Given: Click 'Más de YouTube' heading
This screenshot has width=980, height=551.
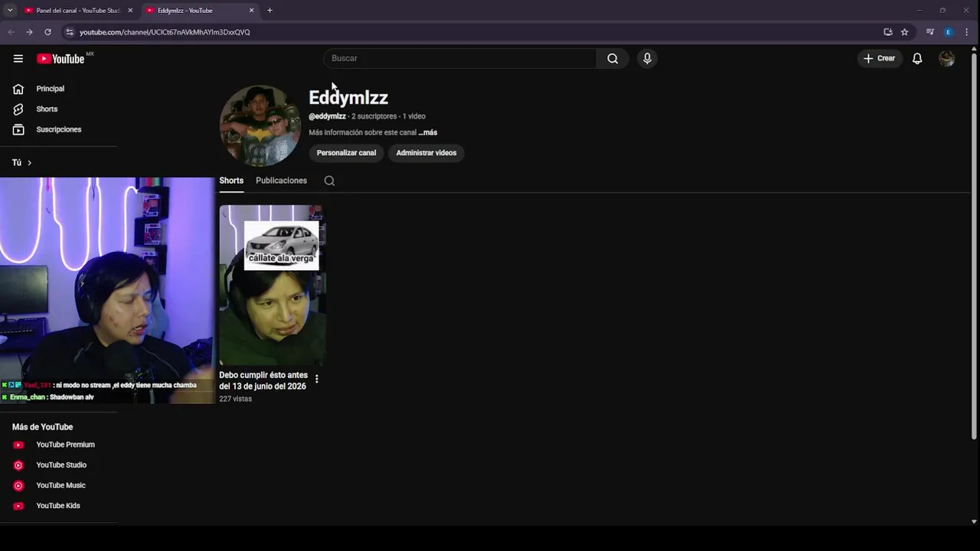Looking at the screenshot, I should [x=42, y=427].
